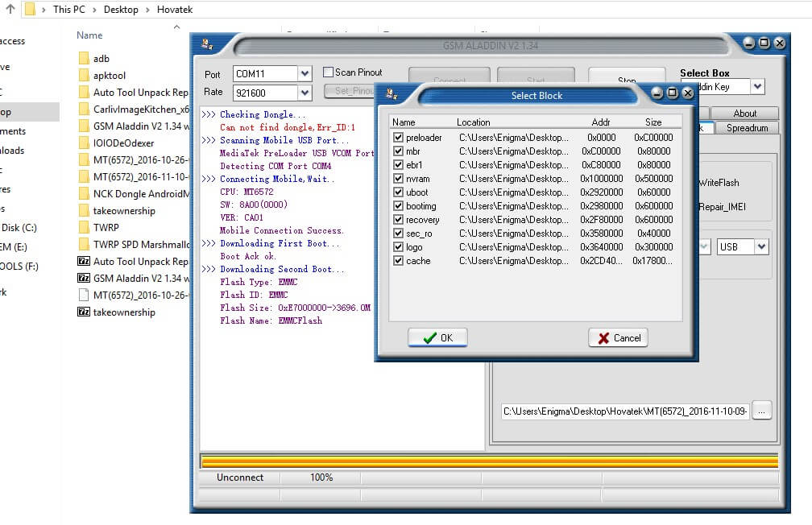Viewport: 812px width, 525px height.
Task: Select the WriteFlash option label
Action: pos(719,183)
